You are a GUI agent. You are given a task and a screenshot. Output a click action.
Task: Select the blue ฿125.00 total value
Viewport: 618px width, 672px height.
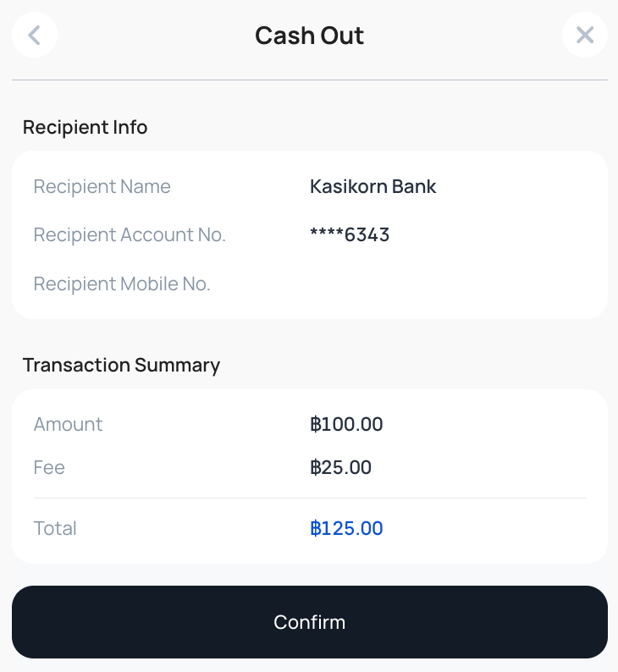coord(346,528)
